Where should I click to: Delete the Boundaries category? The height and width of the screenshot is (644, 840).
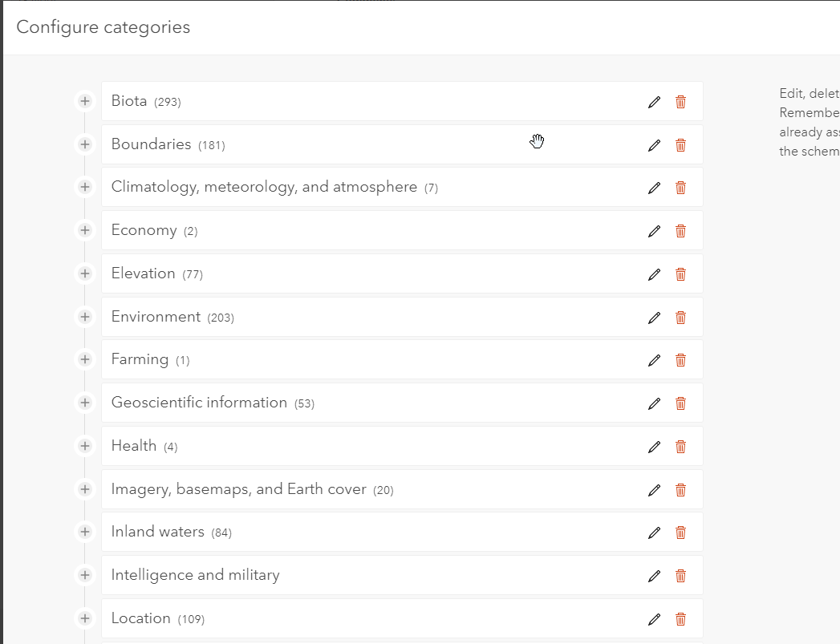[680, 145]
